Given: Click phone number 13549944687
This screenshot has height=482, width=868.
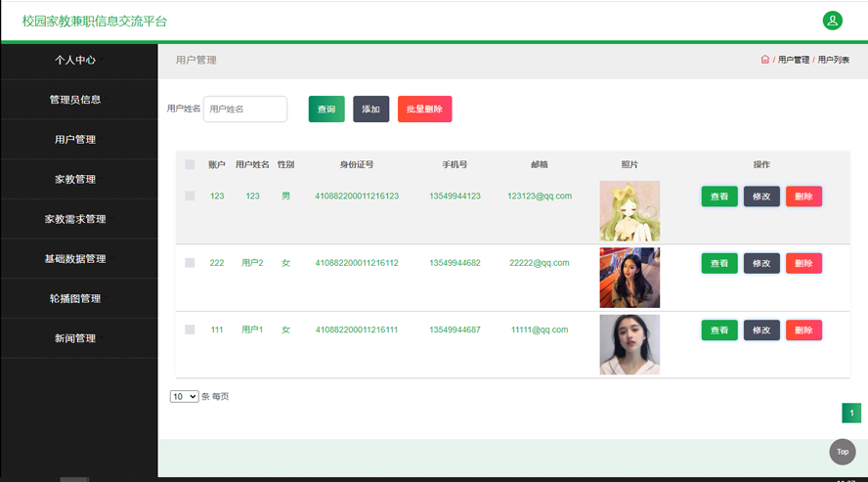Looking at the screenshot, I should pos(455,329).
